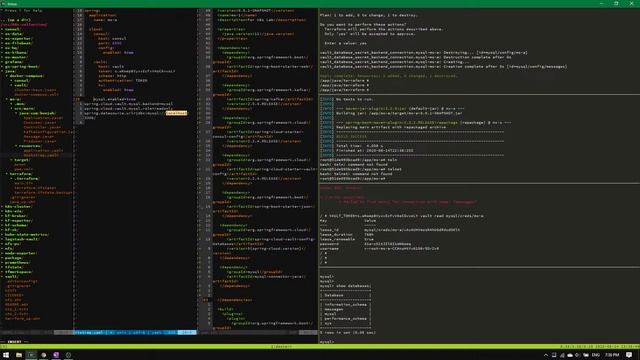Expand the go-spring-boot/ folder
This screenshot has width=640, height=360.
21,67
